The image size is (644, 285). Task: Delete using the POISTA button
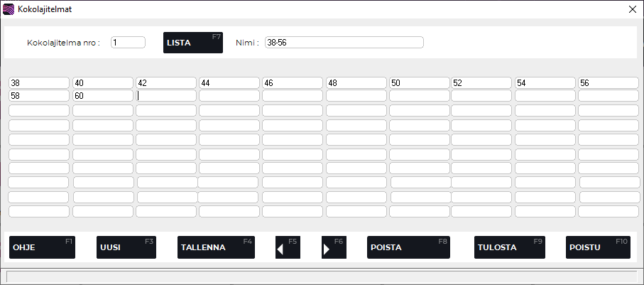(x=408, y=247)
